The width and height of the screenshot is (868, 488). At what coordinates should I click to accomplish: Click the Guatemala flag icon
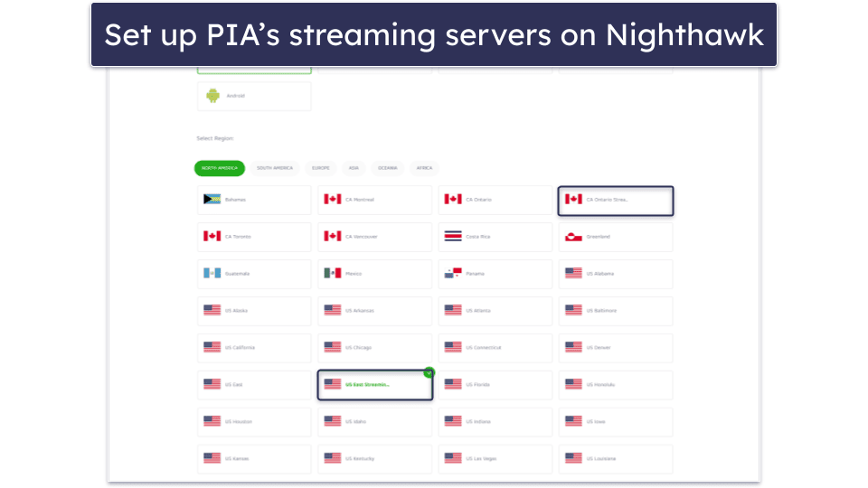point(212,274)
